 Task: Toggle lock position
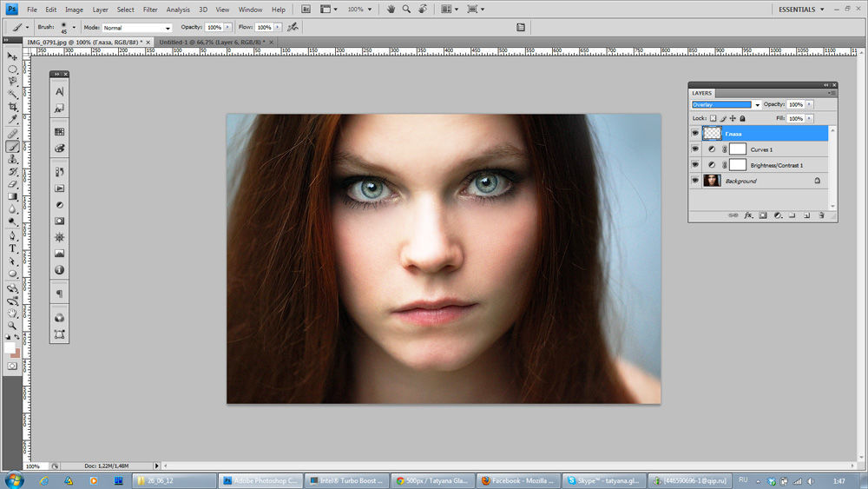point(733,118)
